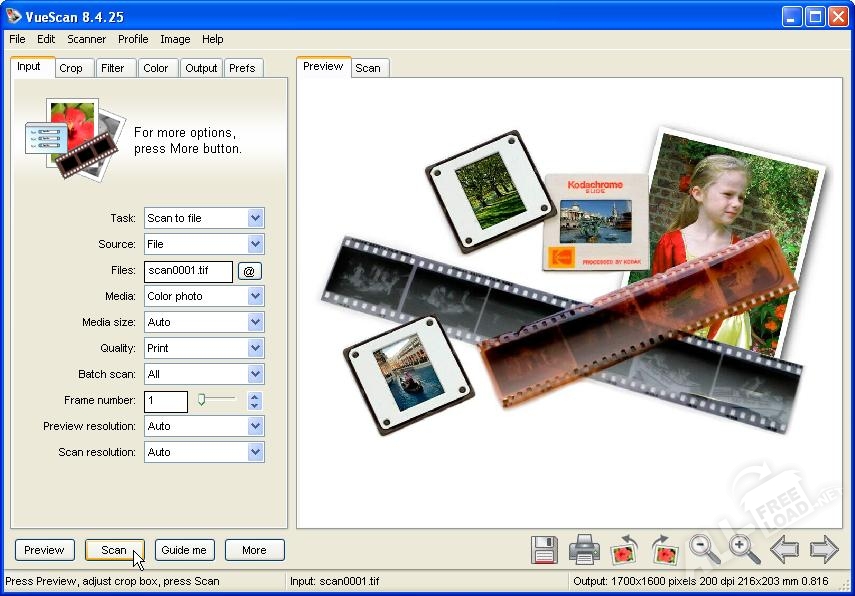Click the floppy disk save icon
Screen dimensions: 855x596
point(544,549)
